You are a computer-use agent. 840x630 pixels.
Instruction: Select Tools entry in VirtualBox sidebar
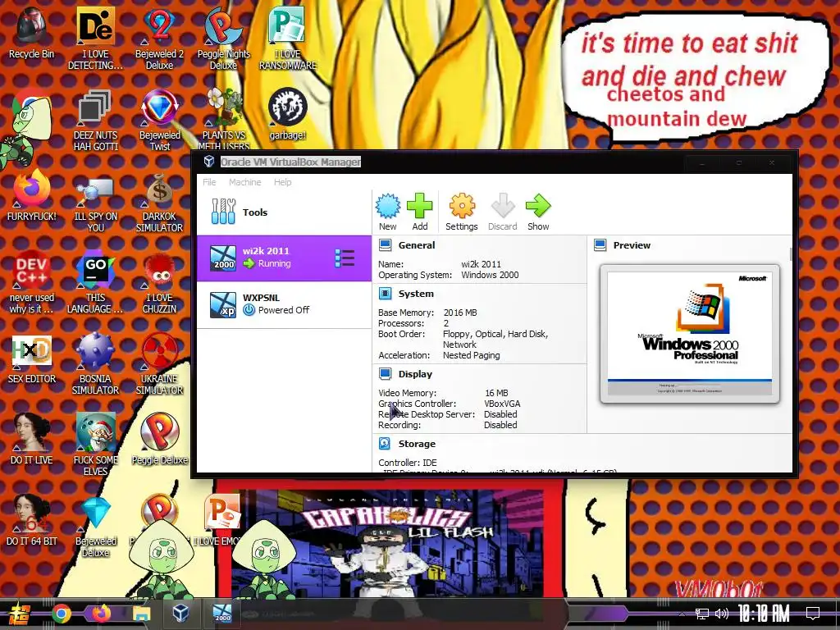(x=284, y=212)
